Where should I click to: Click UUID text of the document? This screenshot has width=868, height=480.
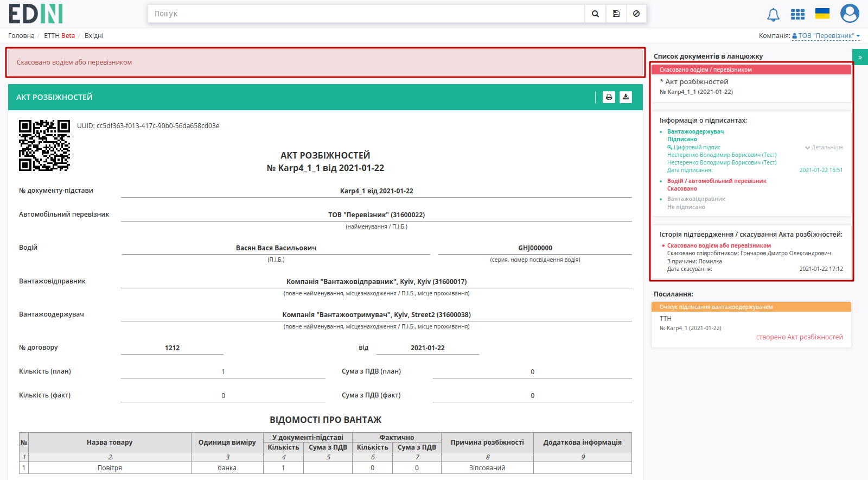[x=148, y=126]
